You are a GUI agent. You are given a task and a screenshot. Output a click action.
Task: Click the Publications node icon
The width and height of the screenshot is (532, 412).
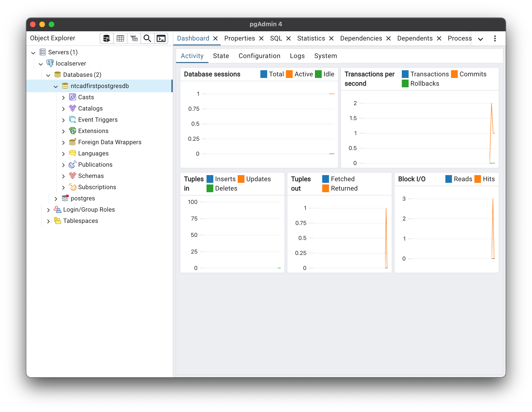coord(73,165)
